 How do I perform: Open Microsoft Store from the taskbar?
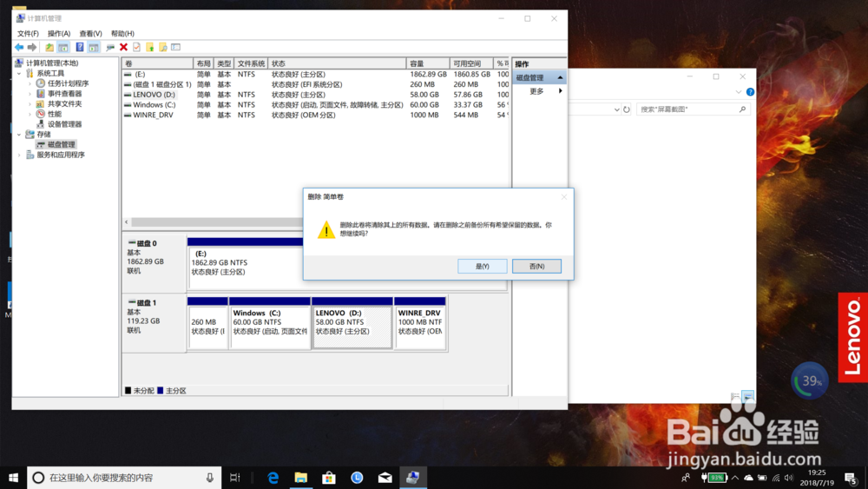(329, 478)
